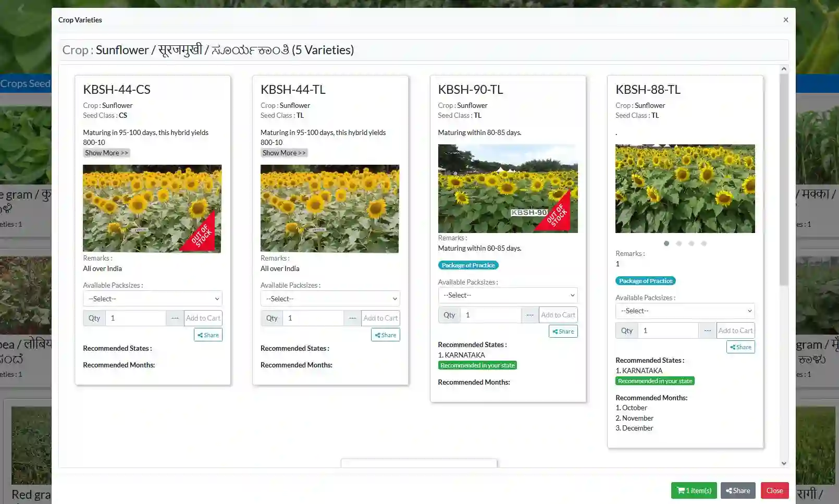839x504 pixels.
Task: Add KBSH-44-TL to cart
Action: pyautogui.click(x=380, y=318)
